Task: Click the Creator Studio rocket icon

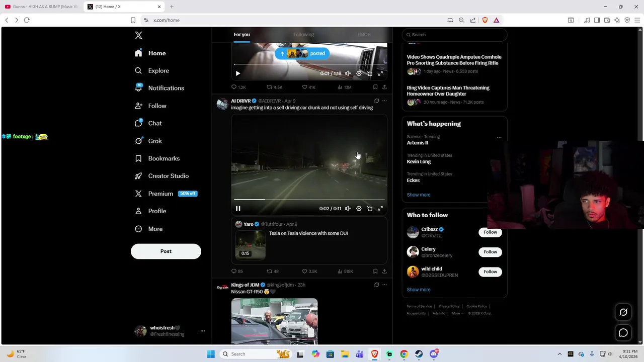Action: (138, 176)
